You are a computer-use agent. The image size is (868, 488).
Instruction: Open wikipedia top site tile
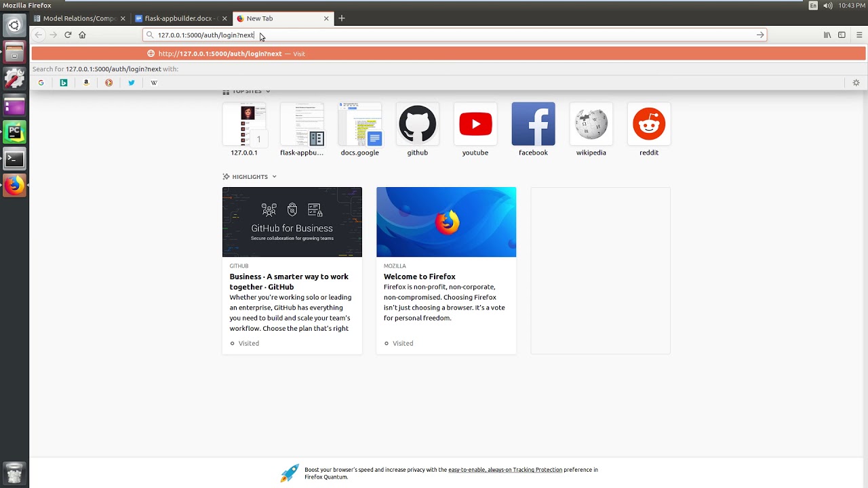point(591,129)
